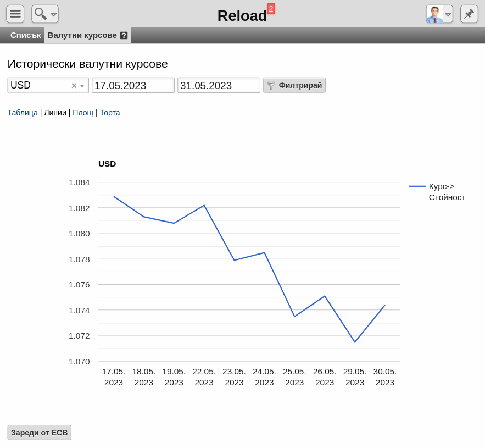
Task: Edit the start date 17.05.2023 field
Action: (x=133, y=85)
